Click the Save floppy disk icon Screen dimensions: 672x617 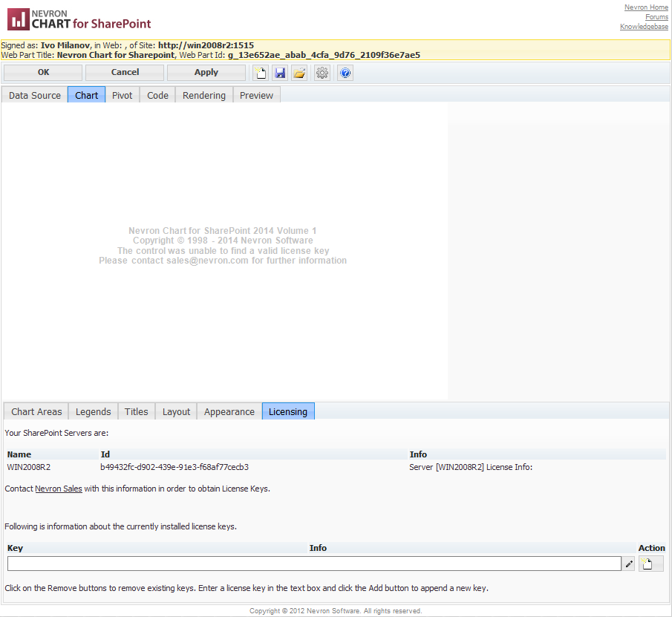pos(280,73)
